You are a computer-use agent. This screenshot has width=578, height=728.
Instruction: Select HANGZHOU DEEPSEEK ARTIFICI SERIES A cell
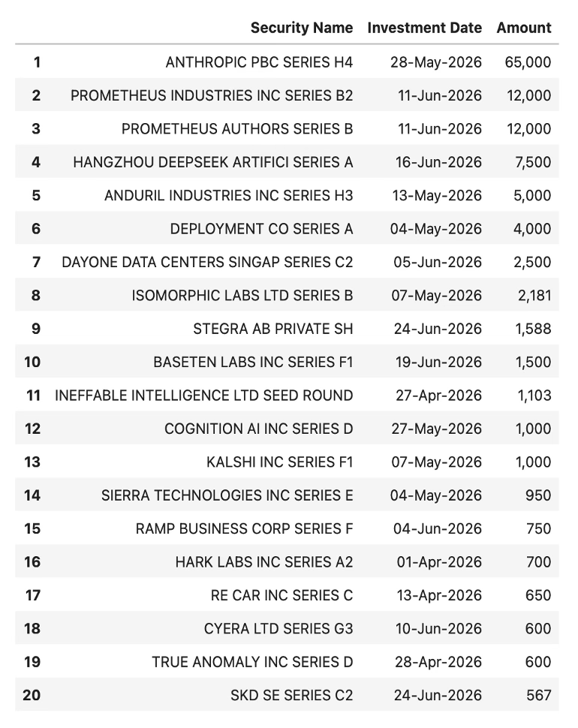pos(213,163)
